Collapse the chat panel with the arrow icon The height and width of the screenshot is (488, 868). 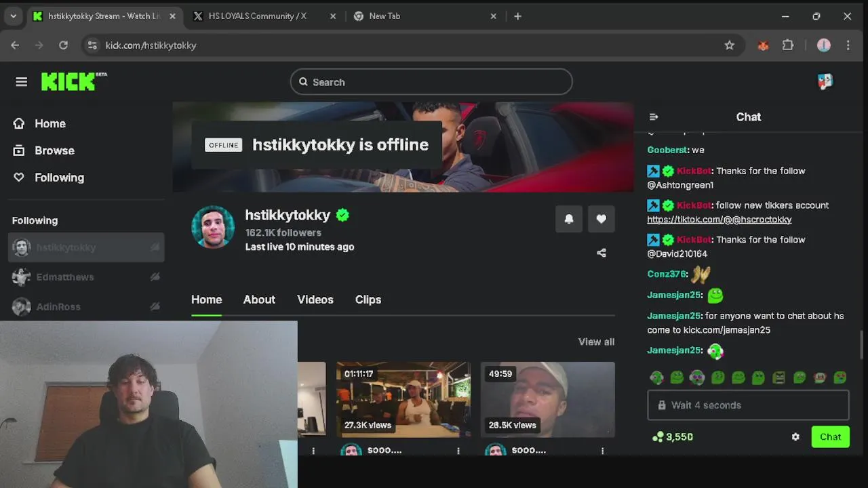[654, 117]
